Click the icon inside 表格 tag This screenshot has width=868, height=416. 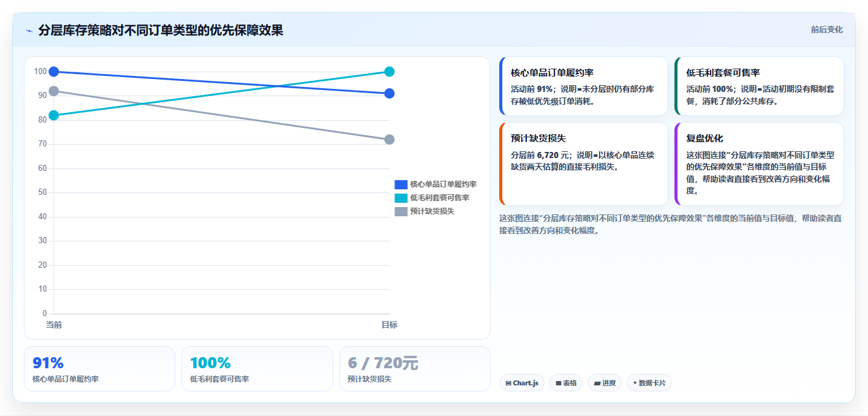(559, 384)
